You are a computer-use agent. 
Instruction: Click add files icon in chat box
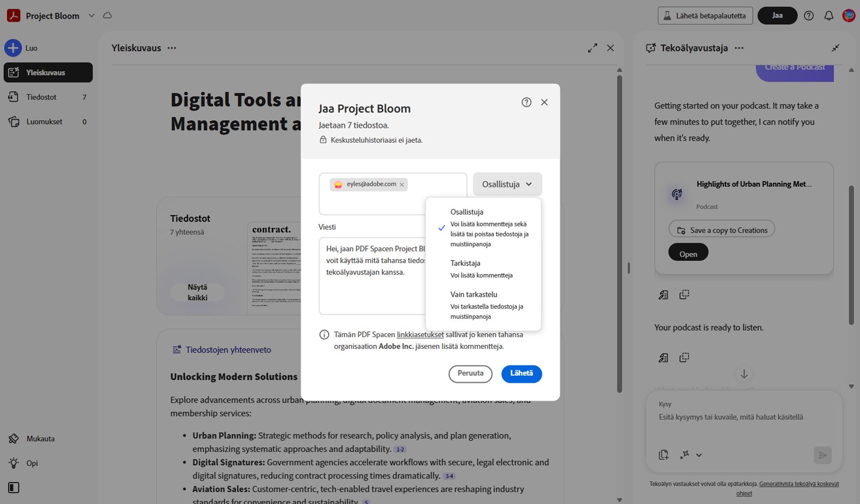click(x=664, y=455)
